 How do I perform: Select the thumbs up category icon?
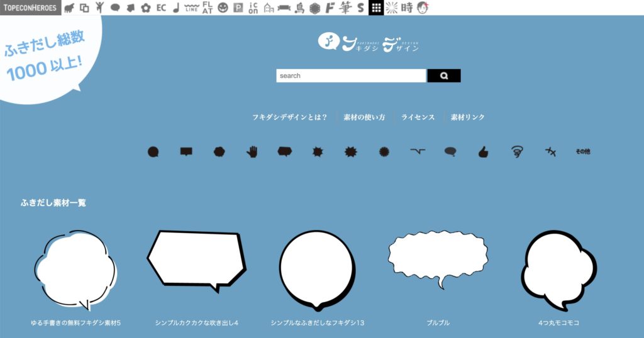pyautogui.click(x=484, y=152)
